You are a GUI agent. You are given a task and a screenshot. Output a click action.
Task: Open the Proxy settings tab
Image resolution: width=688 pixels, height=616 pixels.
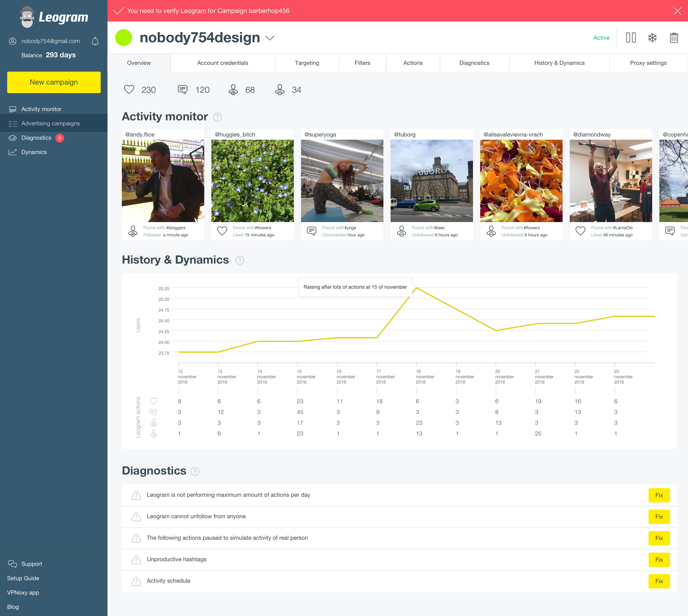tap(648, 63)
